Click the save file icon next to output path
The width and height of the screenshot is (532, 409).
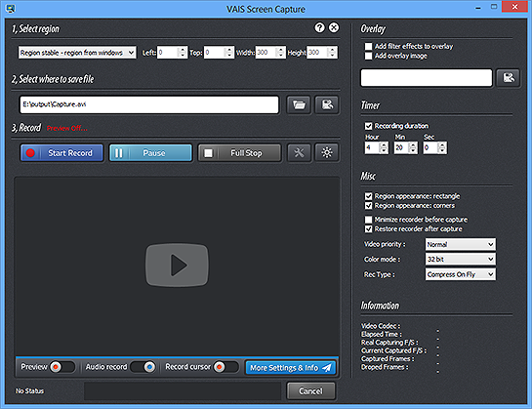coord(327,104)
